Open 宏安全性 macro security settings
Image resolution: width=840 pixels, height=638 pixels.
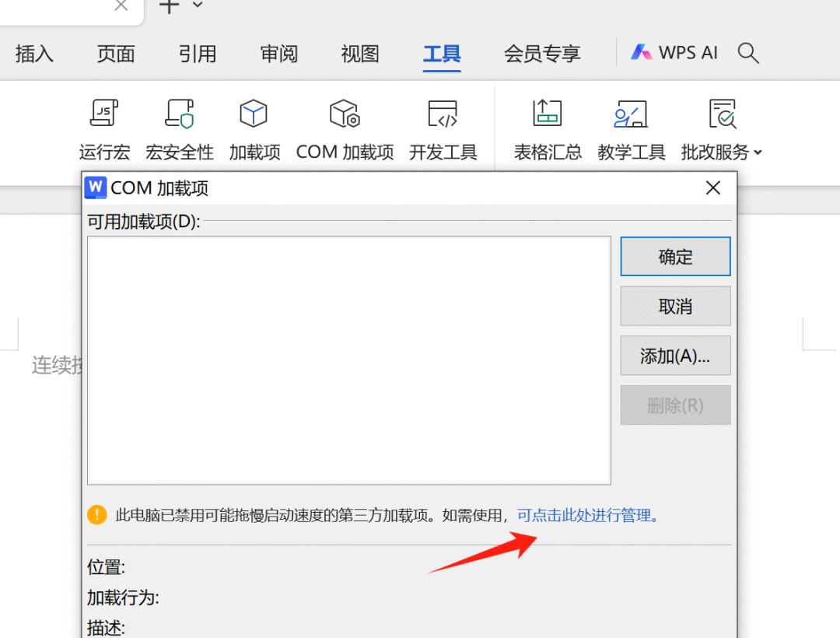179,128
